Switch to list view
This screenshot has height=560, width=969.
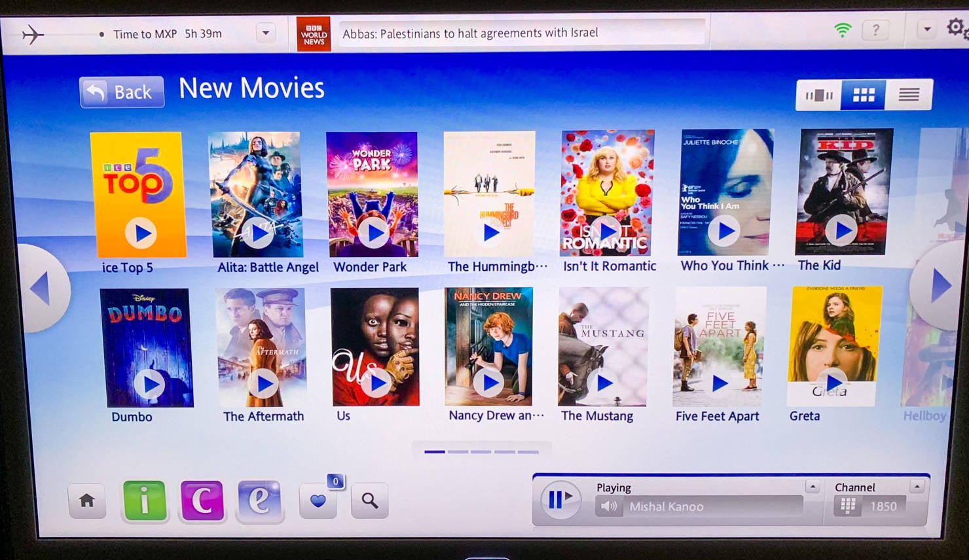pos(908,96)
